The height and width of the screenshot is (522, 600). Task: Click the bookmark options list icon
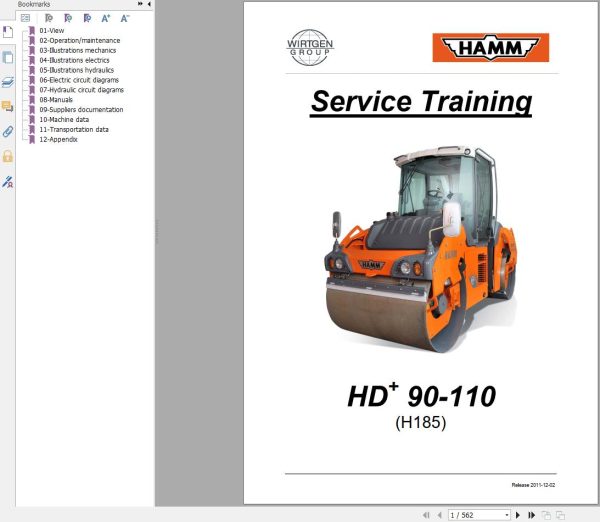25,18
